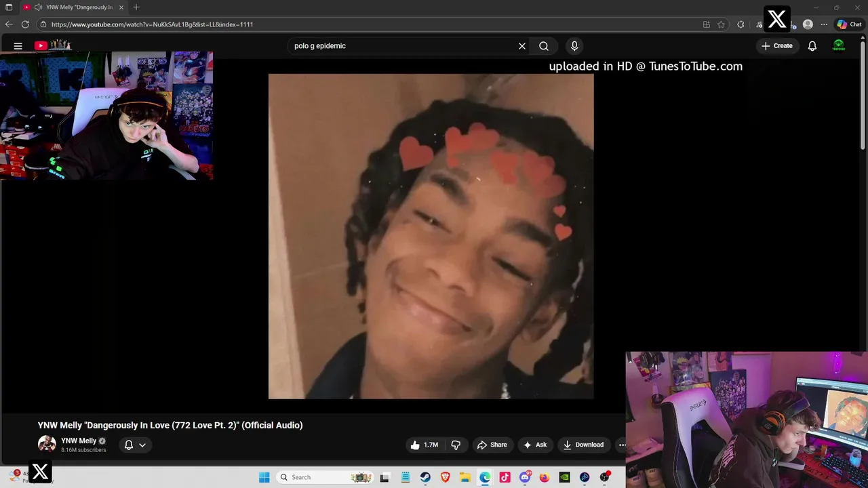Open Brave browser from the taskbar
This screenshot has width=868, height=488.
446,477
